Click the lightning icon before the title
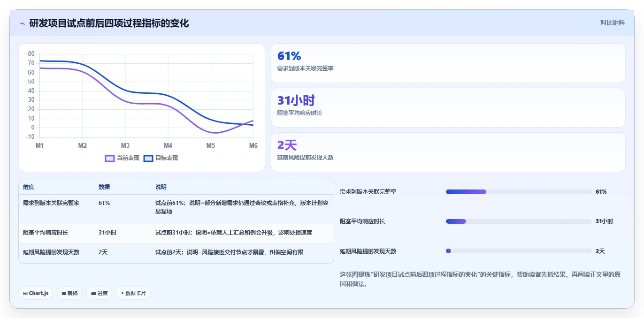Image resolution: width=644 pixels, height=318 pixels. click(x=22, y=23)
